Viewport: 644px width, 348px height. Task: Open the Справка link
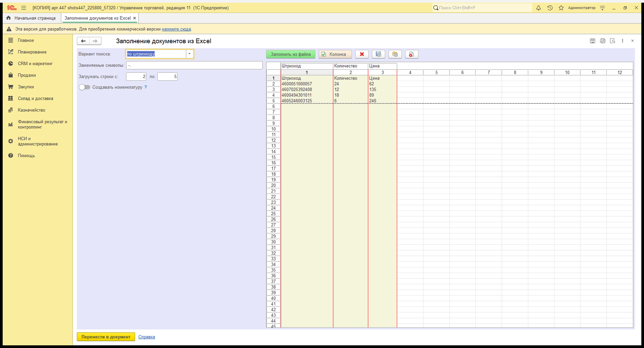tap(147, 337)
